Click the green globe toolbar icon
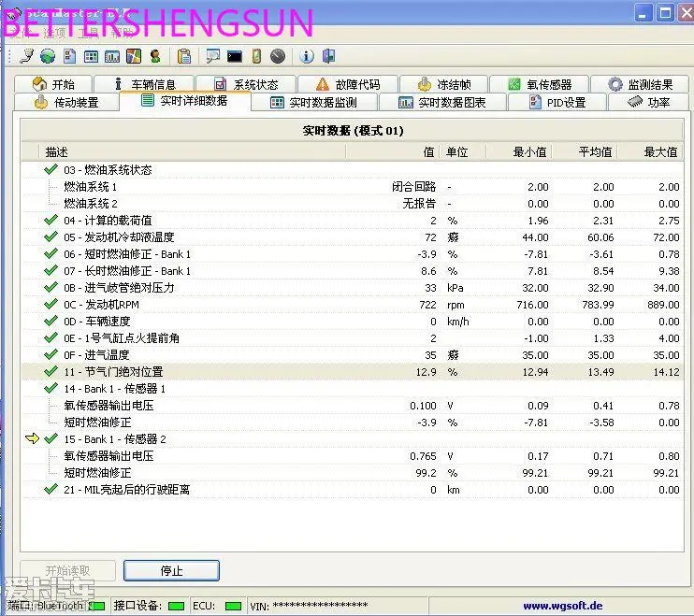 pyautogui.click(x=48, y=56)
